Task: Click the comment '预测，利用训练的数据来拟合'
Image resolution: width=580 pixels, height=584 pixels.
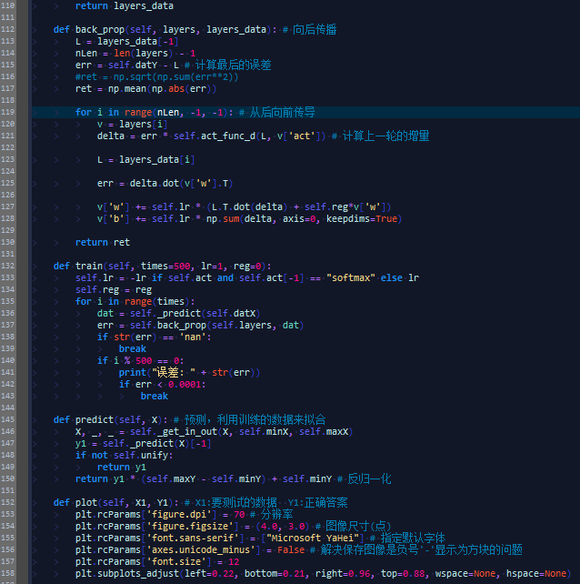Action: (x=255, y=420)
